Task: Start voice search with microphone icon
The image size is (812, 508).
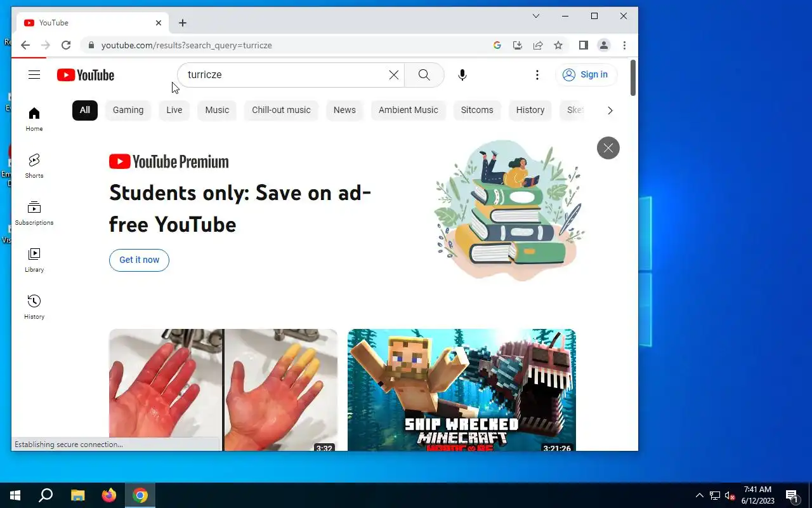Action: click(462, 75)
